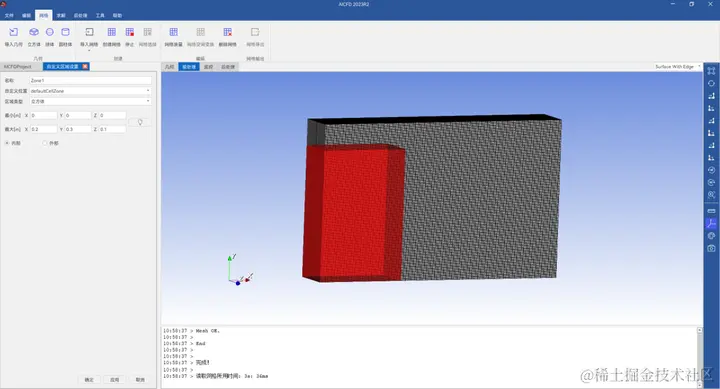Click the apply button at panel bottom
Image resolution: width=720 pixels, height=389 pixels.
(x=114, y=379)
